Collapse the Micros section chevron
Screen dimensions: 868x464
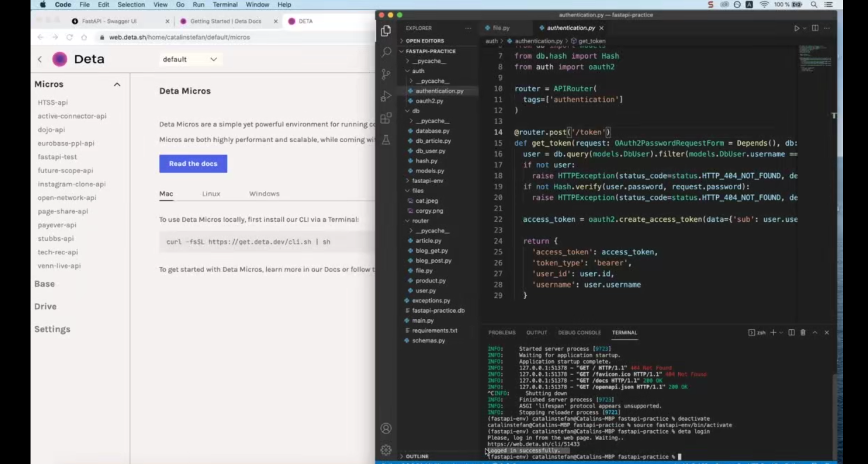tap(117, 85)
